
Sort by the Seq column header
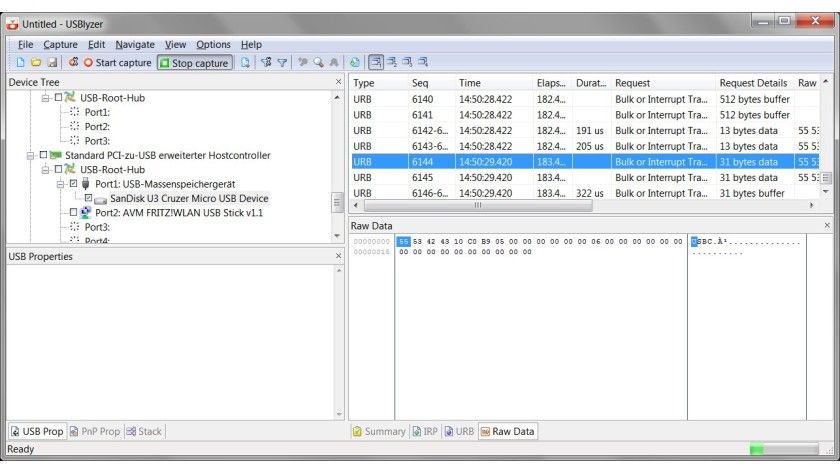pos(432,83)
